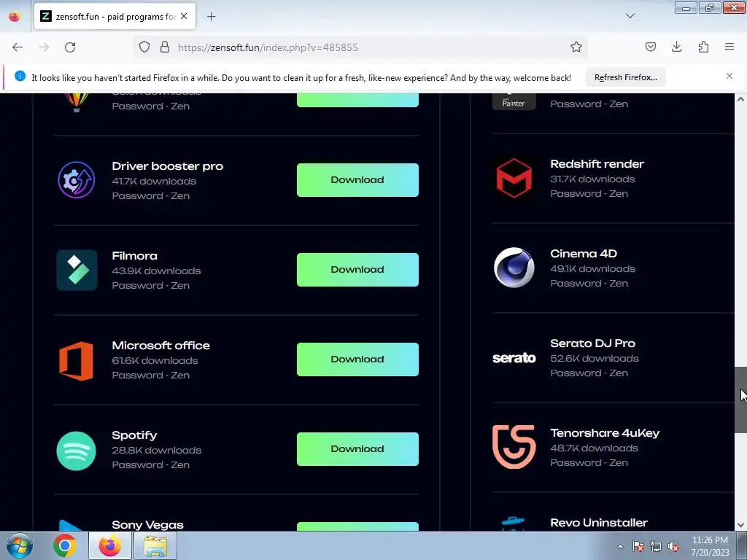
Task: Open the tracking protection shield icon
Action: click(144, 47)
